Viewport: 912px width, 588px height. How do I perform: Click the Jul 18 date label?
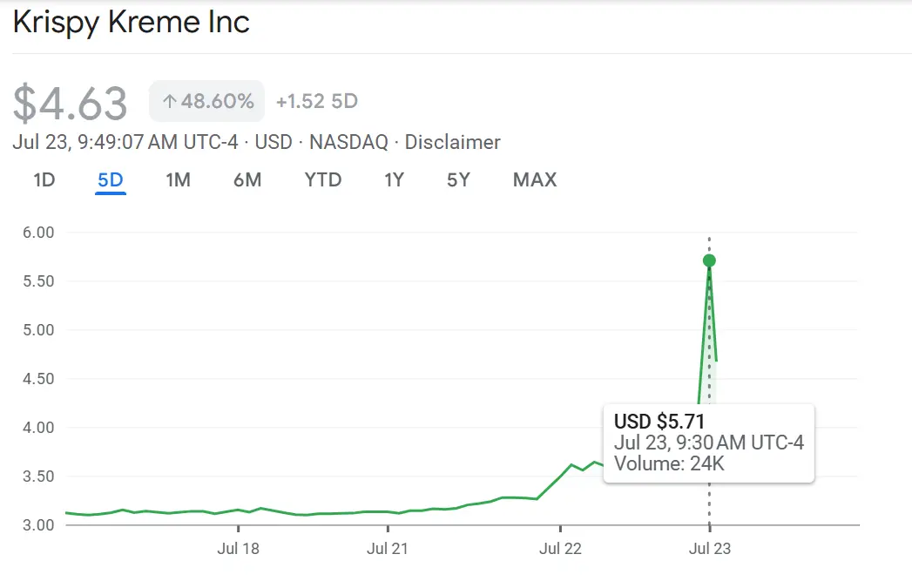coord(238,548)
